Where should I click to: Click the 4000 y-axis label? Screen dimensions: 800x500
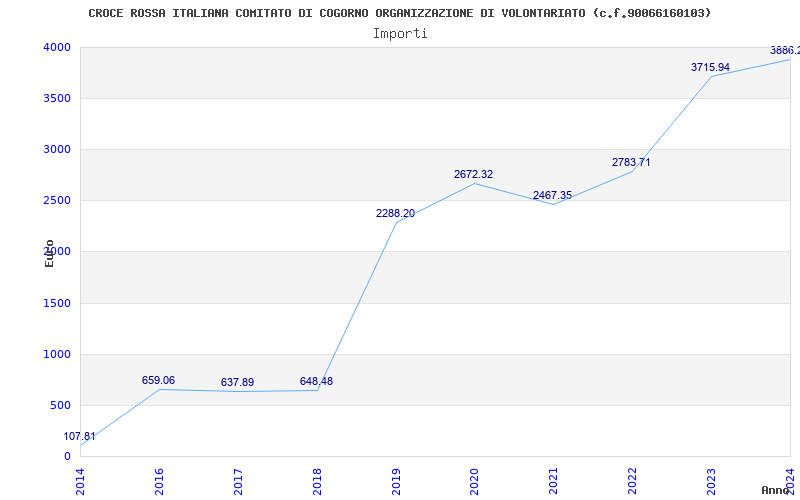tap(57, 47)
